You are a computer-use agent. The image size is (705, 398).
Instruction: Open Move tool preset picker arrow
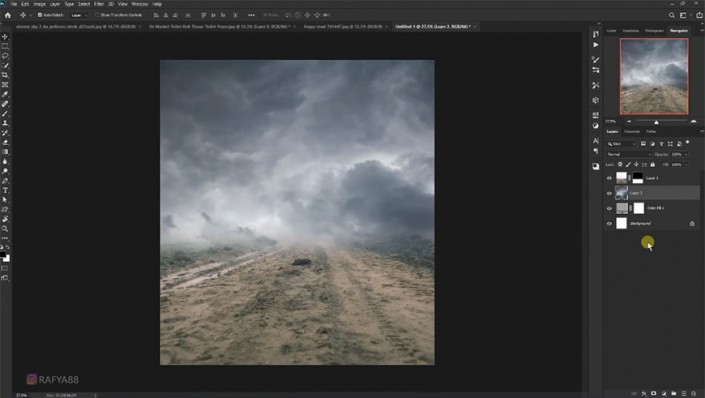point(30,15)
